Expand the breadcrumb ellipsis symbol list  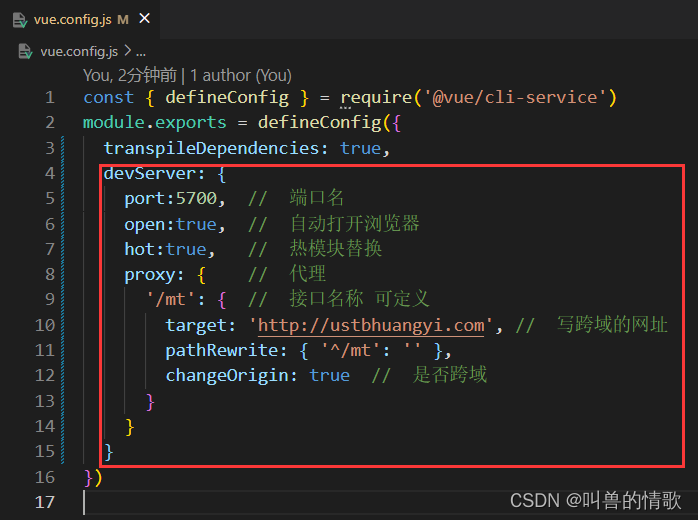(141, 53)
